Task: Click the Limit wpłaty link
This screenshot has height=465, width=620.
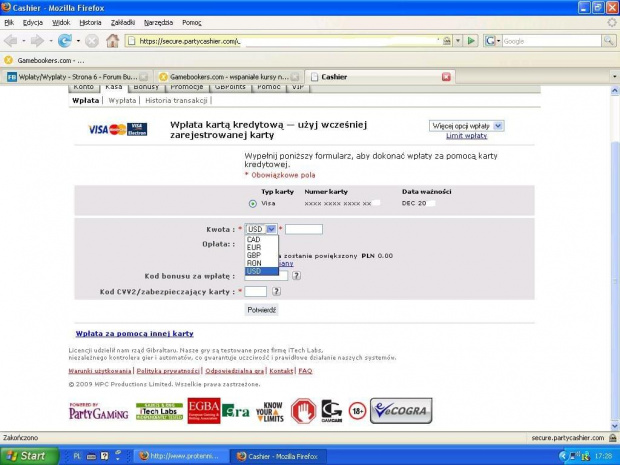Action: [467, 136]
